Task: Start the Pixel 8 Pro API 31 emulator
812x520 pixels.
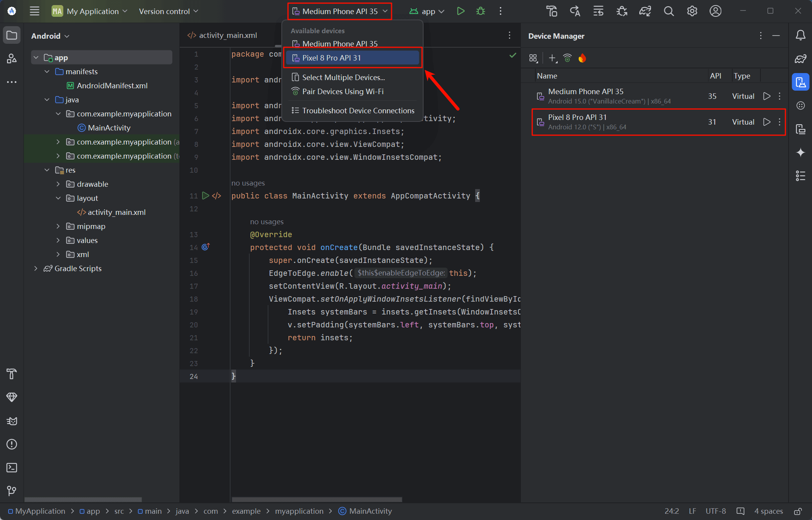Action: coord(767,122)
